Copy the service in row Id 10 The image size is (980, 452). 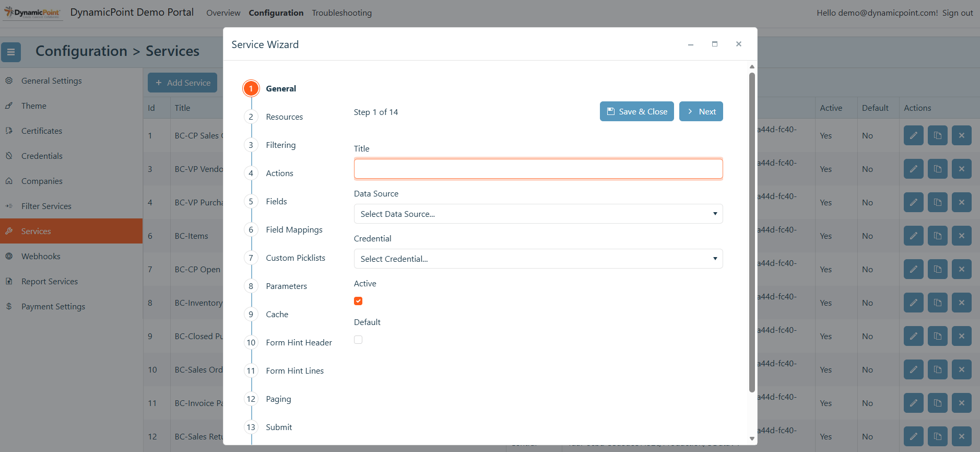[937, 369]
